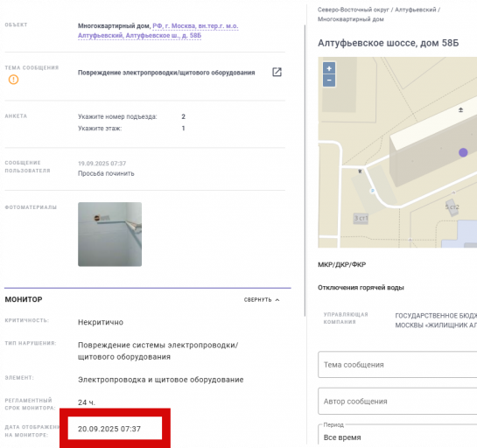The height and width of the screenshot is (448, 477).
Task: Select topic text Повреждение электропроводки/щитового оборудования
Action: (166, 73)
